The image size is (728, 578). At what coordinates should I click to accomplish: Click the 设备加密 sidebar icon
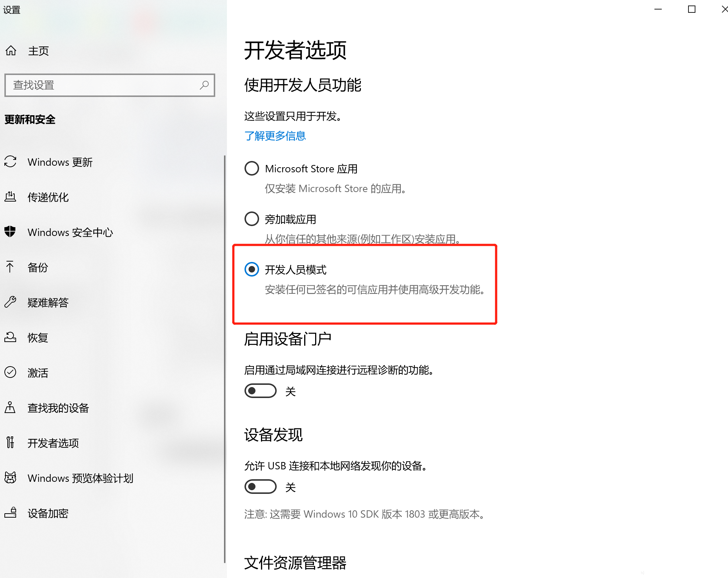(48, 513)
